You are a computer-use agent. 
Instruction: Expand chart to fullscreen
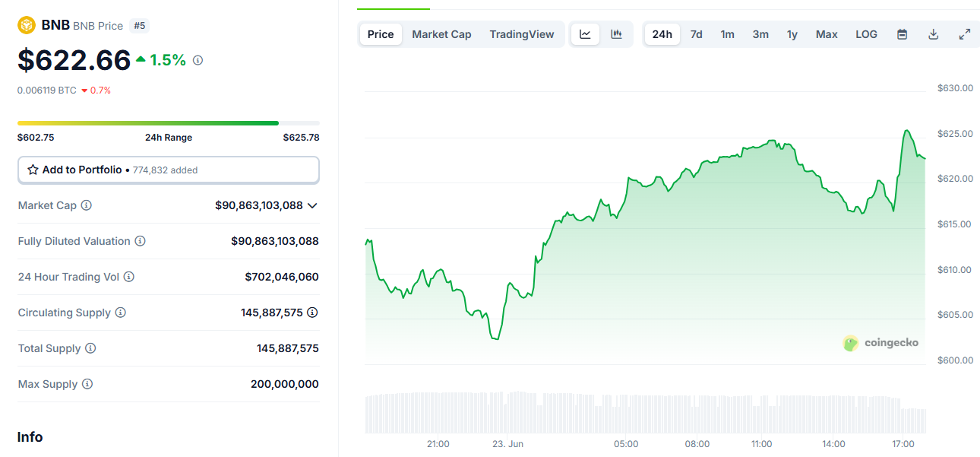tap(964, 34)
